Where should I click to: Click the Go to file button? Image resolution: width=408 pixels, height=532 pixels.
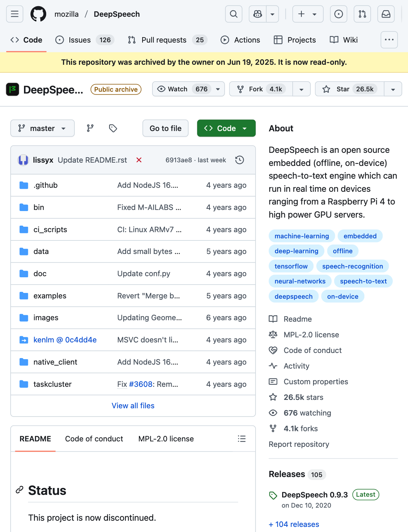click(x=165, y=128)
